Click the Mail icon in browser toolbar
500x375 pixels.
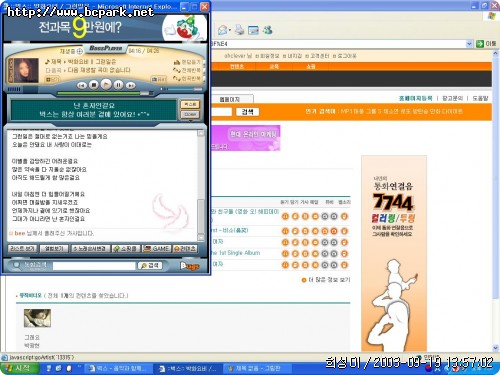(x=223, y=30)
